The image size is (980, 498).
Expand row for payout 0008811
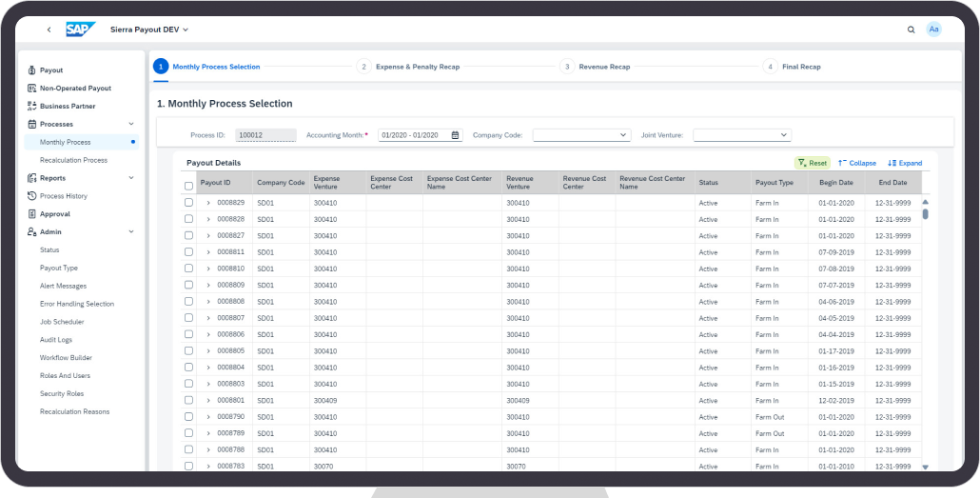click(x=208, y=252)
